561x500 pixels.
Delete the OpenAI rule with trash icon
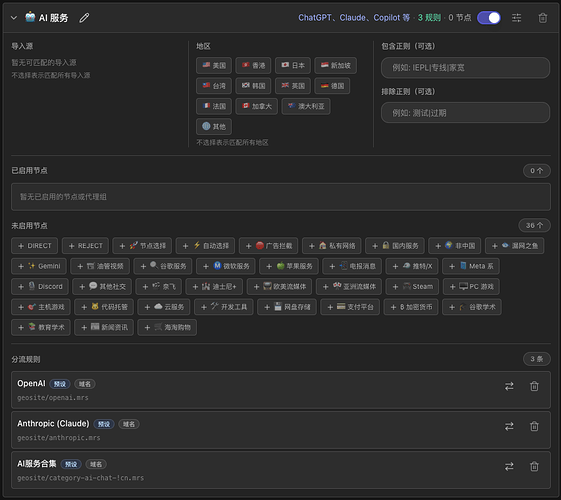click(534, 386)
